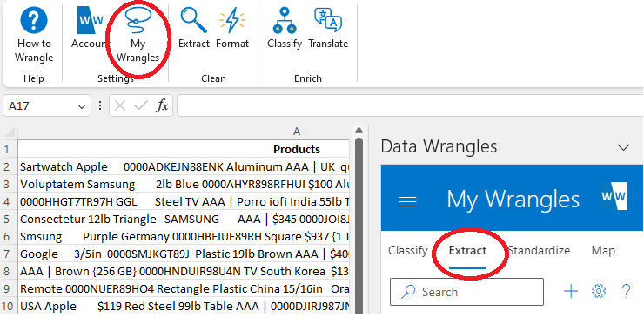Open the question mark help icon
The height and width of the screenshot is (318, 644).
[626, 292]
